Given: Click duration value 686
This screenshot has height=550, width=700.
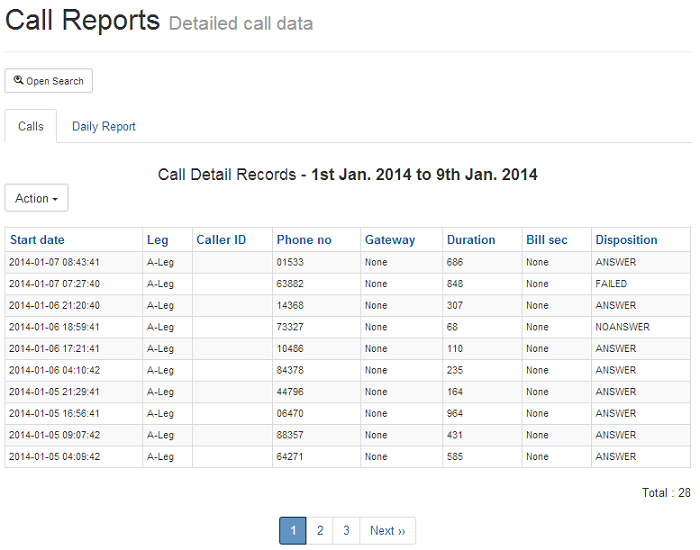Looking at the screenshot, I should 454,262.
